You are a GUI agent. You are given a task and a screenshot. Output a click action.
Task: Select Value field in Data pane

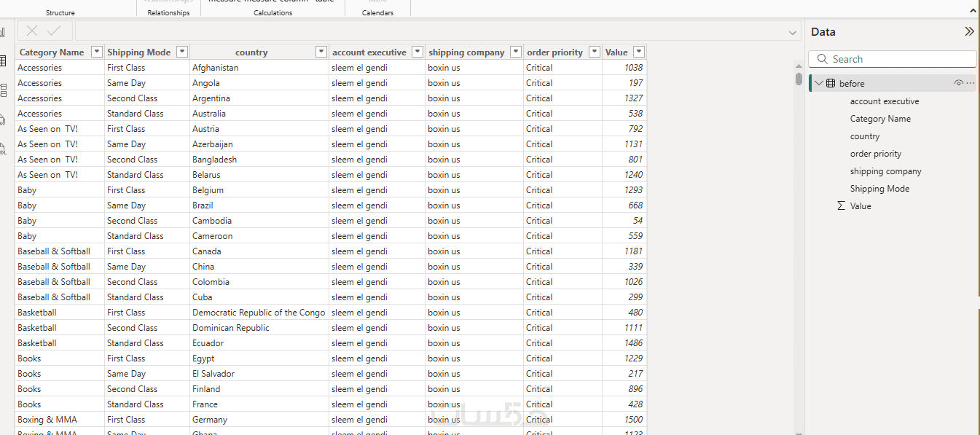coord(861,206)
